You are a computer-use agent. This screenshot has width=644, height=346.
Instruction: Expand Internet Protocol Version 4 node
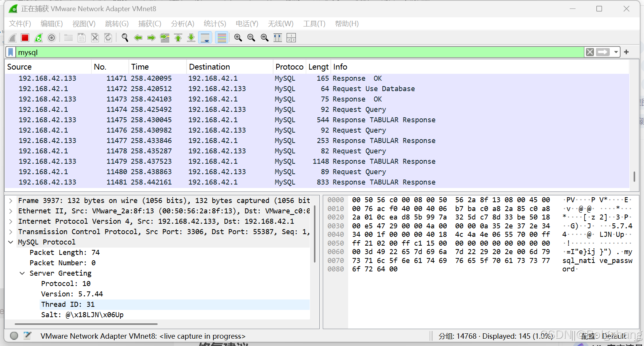click(x=11, y=221)
